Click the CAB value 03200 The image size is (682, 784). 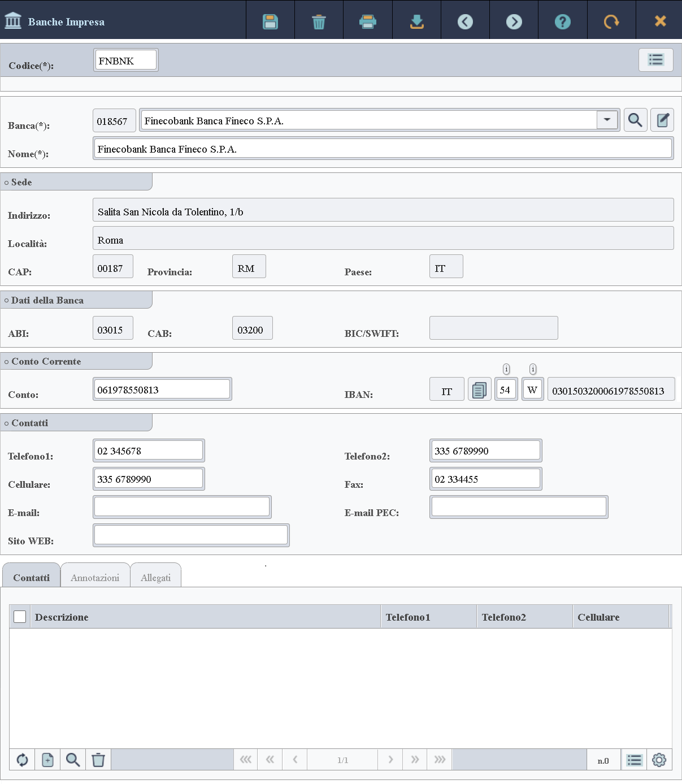252,328
